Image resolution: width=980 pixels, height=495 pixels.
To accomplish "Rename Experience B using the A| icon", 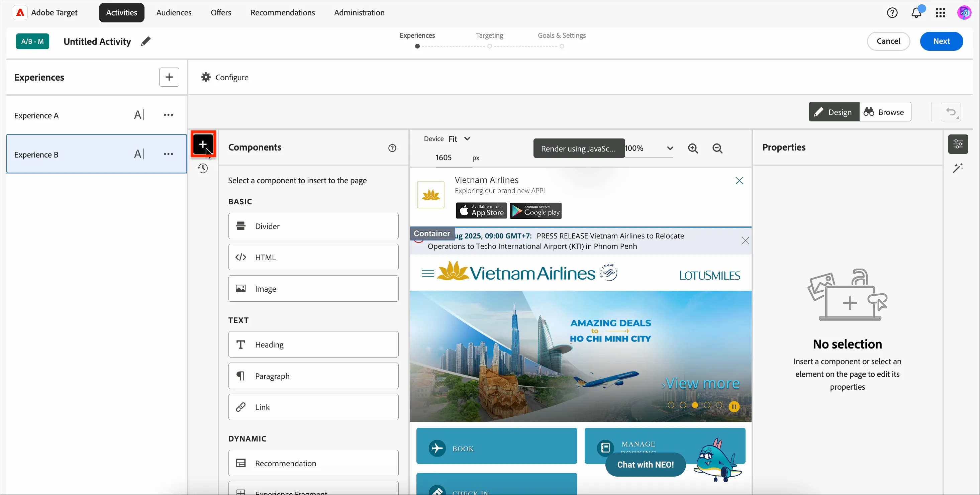I will tap(139, 154).
